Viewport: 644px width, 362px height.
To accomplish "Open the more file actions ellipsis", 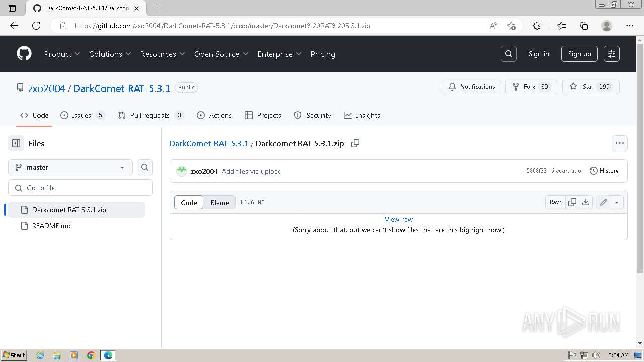I will 620,143.
